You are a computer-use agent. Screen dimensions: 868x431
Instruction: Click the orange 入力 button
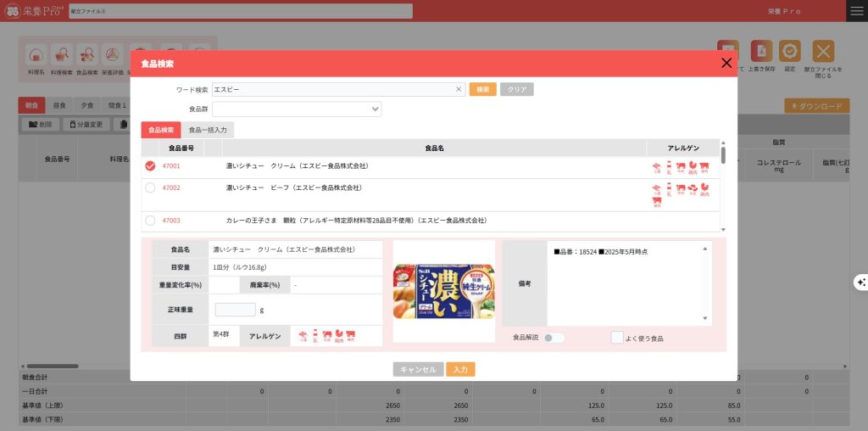pyautogui.click(x=460, y=370)
